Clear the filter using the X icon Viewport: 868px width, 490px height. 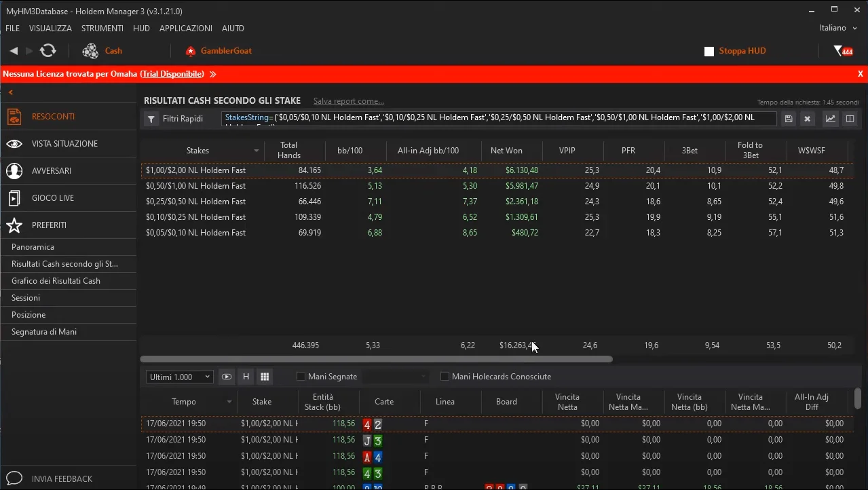[x=807, y=119]
